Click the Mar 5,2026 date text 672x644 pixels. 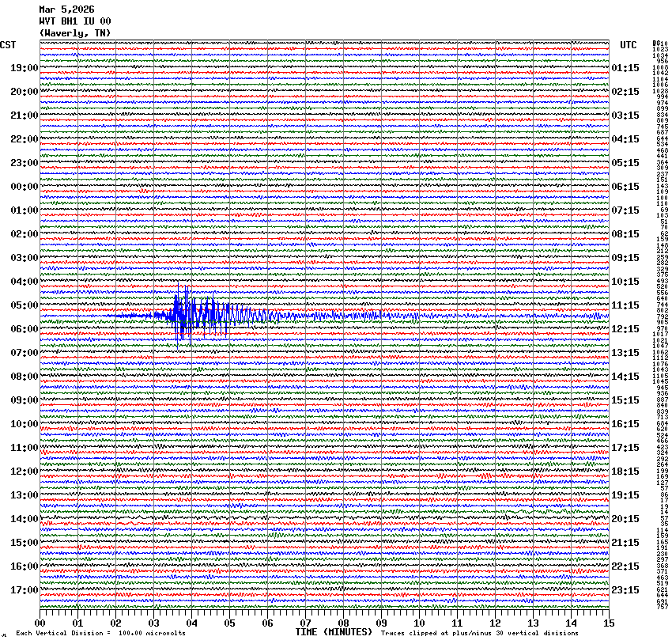coord(66,9)
